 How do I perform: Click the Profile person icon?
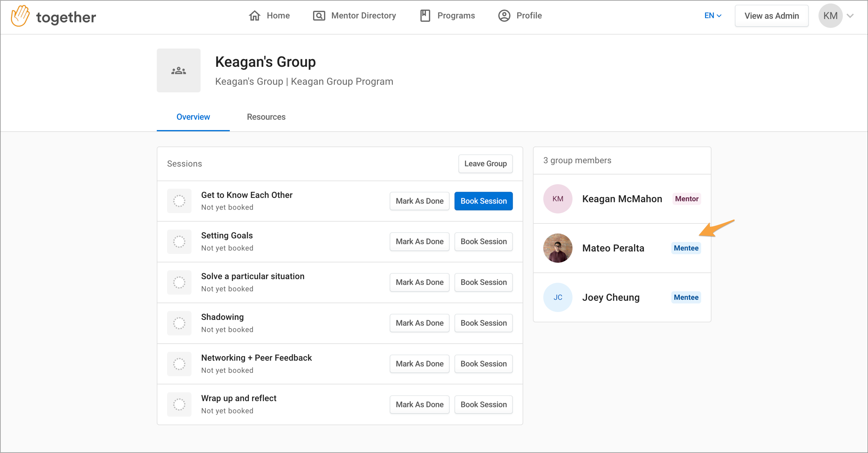[504, 15]
